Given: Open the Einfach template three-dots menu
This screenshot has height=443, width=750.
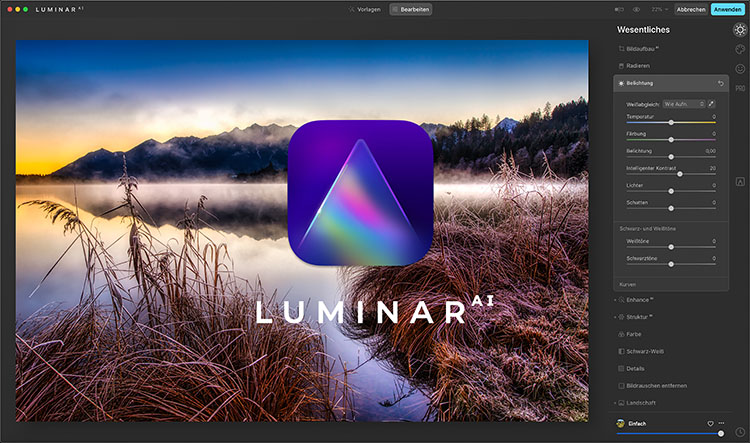Looking at the screenshot, I should click(721, 423).
